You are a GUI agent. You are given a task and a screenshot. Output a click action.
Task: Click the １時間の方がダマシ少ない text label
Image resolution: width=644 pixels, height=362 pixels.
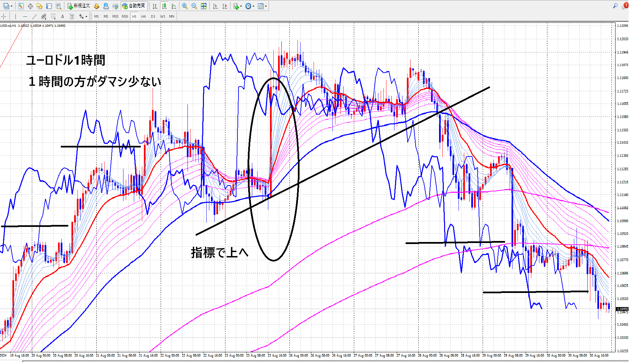(95, 81)
